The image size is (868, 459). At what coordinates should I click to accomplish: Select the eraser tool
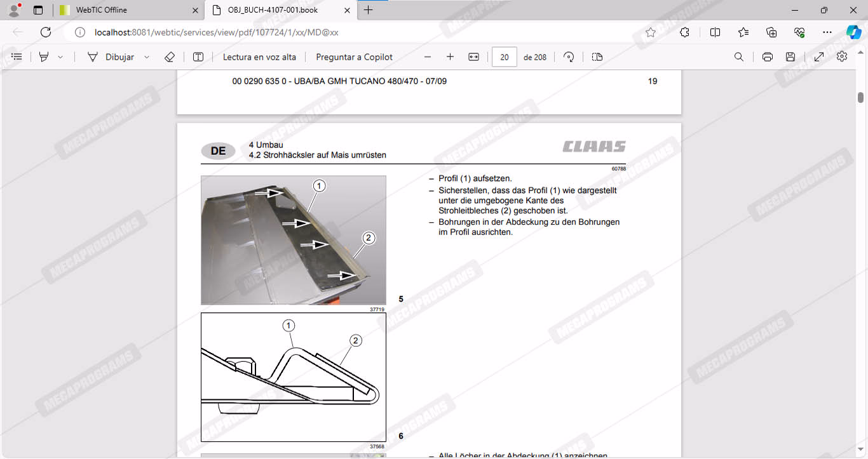[x=169, y=57]
